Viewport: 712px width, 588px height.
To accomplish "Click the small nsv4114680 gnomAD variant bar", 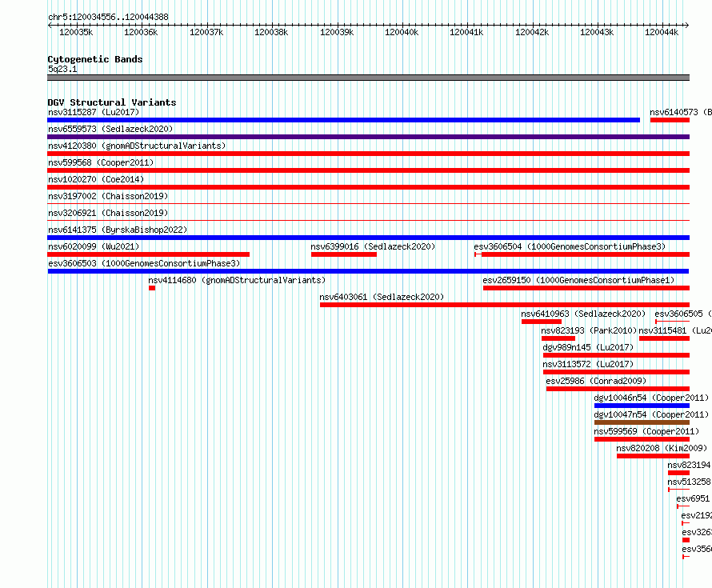I will coord(152,288).
